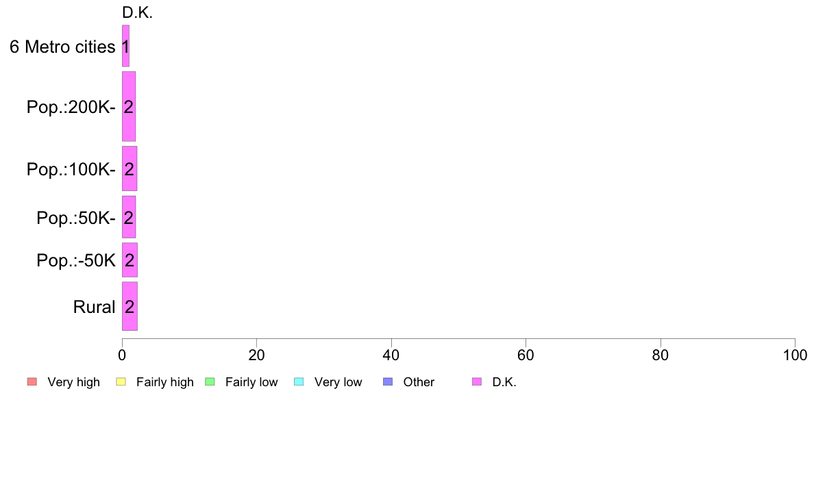Select the 6 Metro cities bar

(125, 46)
